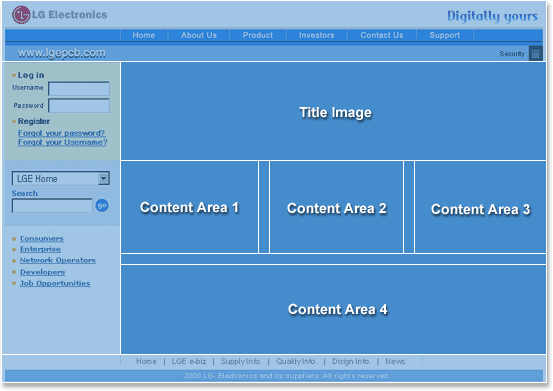Click the Content Area 3 panel
553x391 pixels.
tap(480, 207)
